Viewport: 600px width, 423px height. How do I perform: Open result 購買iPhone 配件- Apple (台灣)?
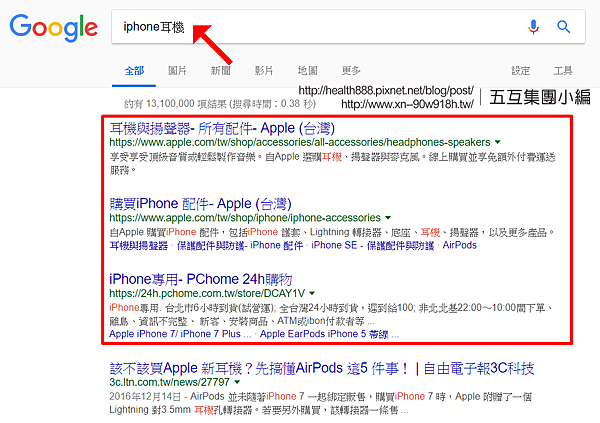[x=200, y=204]
